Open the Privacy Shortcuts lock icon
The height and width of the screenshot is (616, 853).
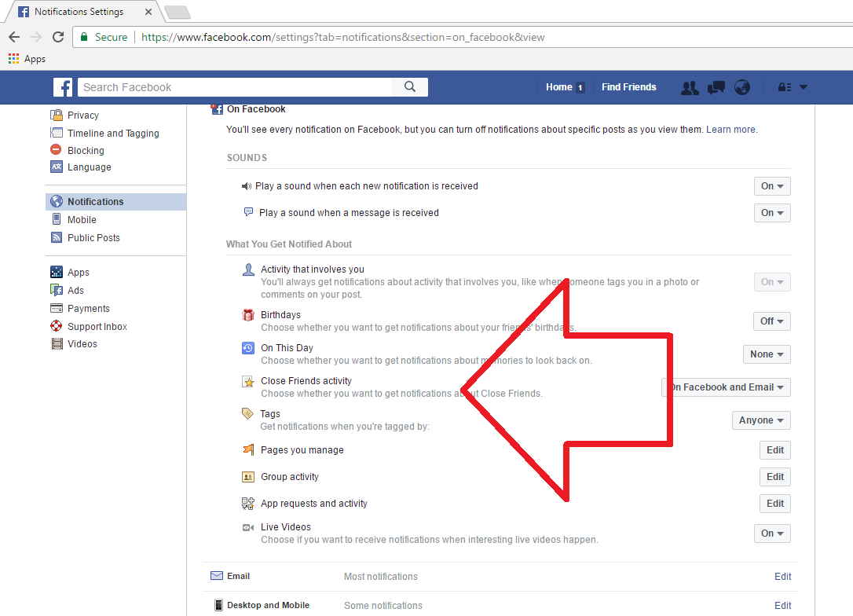tap(785, 87)
